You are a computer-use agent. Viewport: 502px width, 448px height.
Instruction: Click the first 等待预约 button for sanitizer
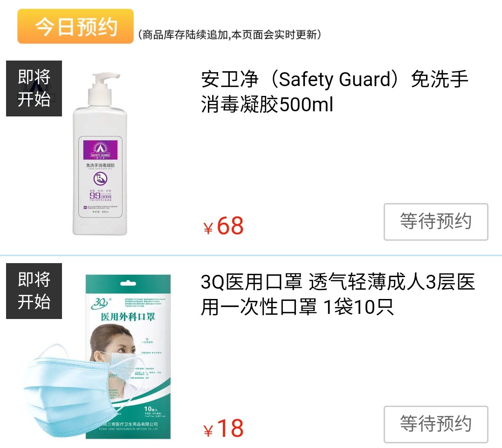tap(436, 222)
